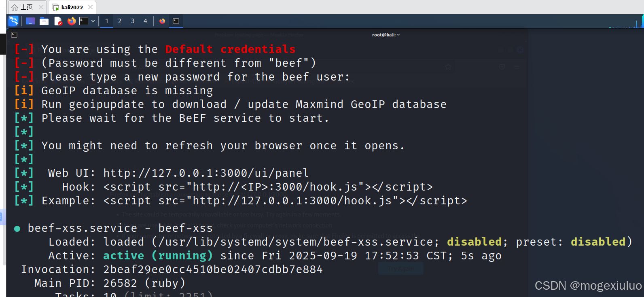Viewport: 644px width, 297px height.
Task: Click the new password prompt line
Action: coord(195,77)
